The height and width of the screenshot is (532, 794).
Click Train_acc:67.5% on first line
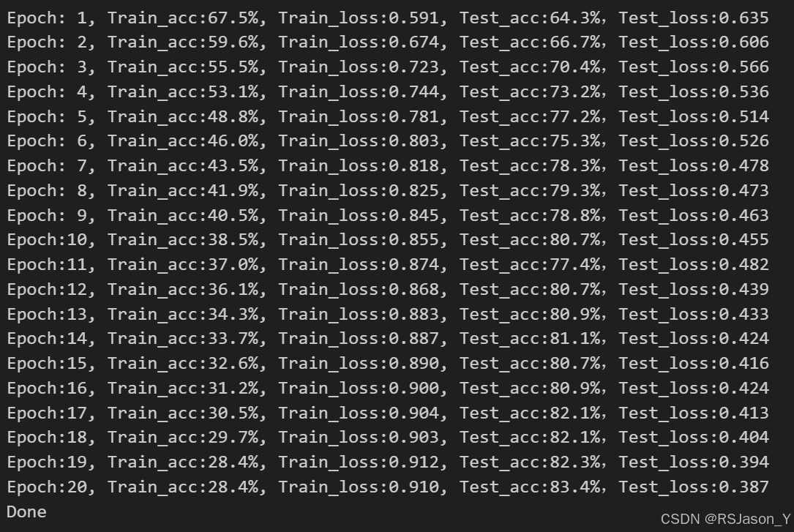[x=183, y=18]
